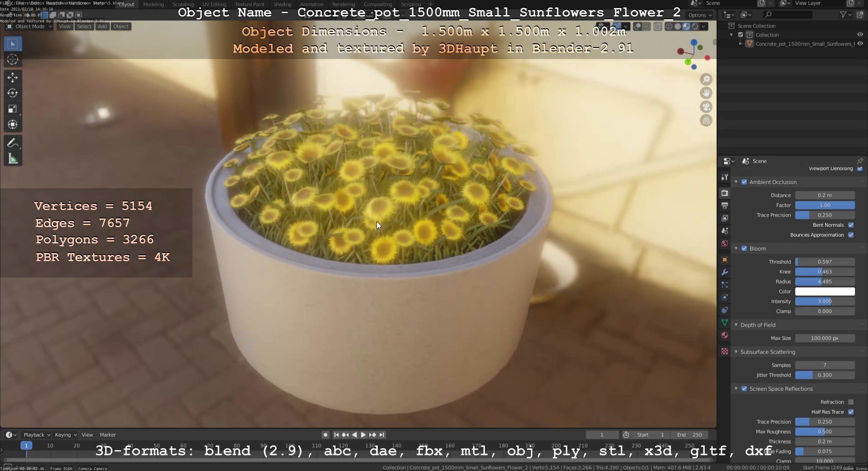The image size is (868, 471).
Task: Open the Keying dropdown
Action: (x=65, y=435)
